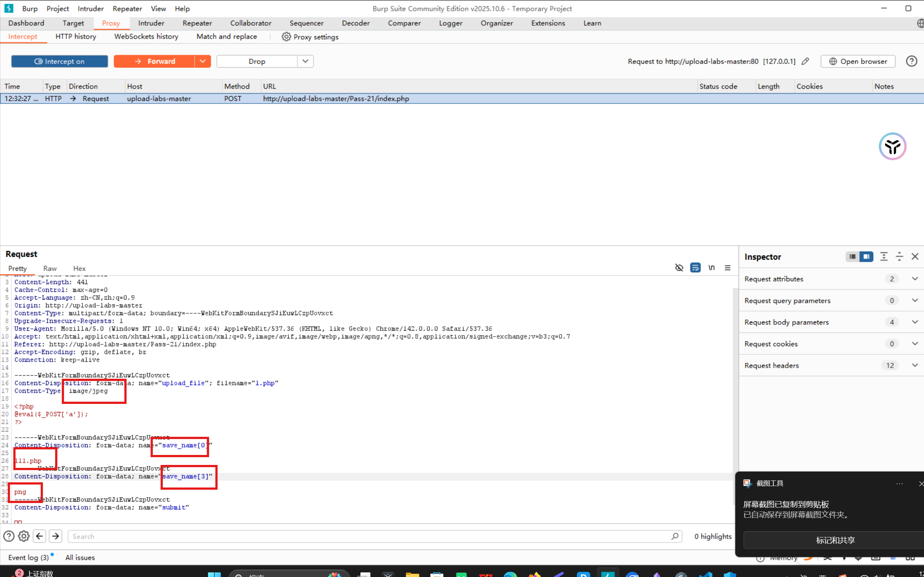This screenshot has height=577, width=924.
Task: Click the request editor vertical scrollbar
Action: 735,382
